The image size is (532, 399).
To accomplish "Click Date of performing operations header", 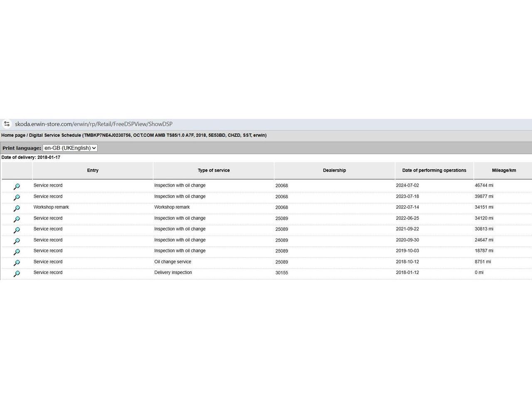I will pos(434,170).
